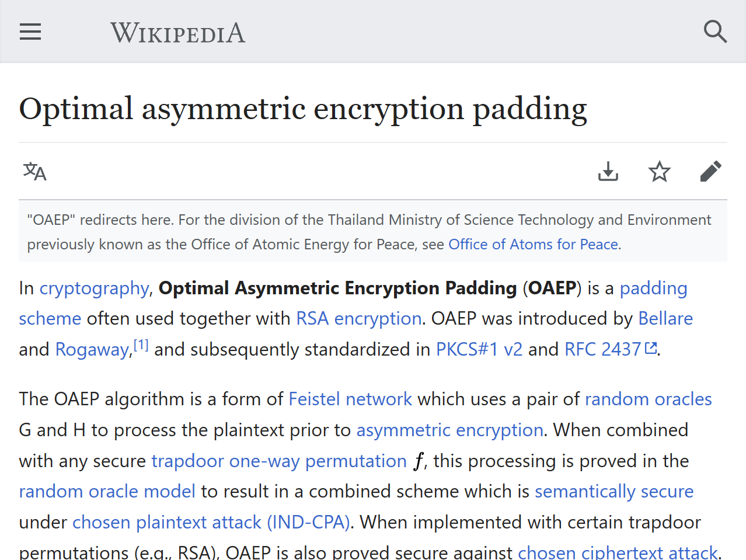Jump to citation reference [1]

pos(141,345)
